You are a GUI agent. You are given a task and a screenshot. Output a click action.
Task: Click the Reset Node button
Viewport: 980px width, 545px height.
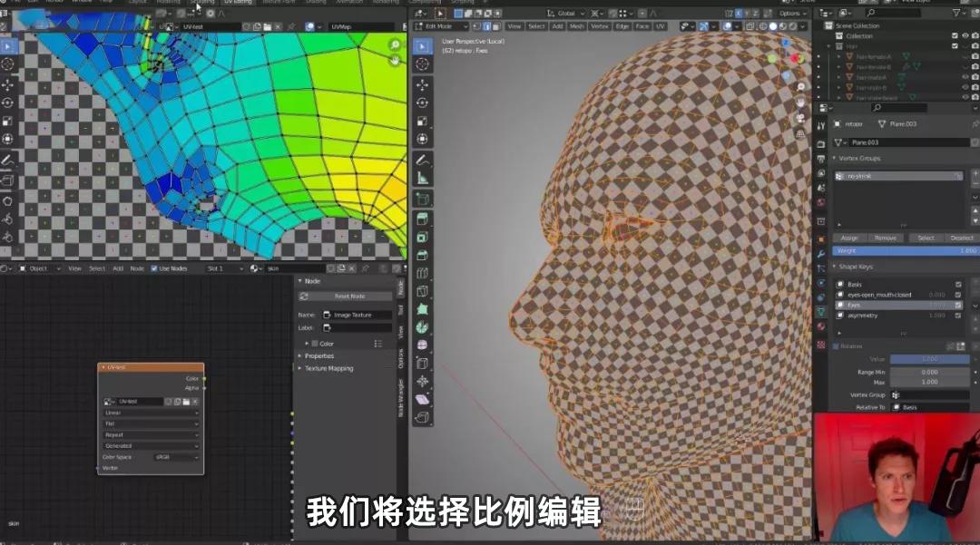(x=351, y=297)
